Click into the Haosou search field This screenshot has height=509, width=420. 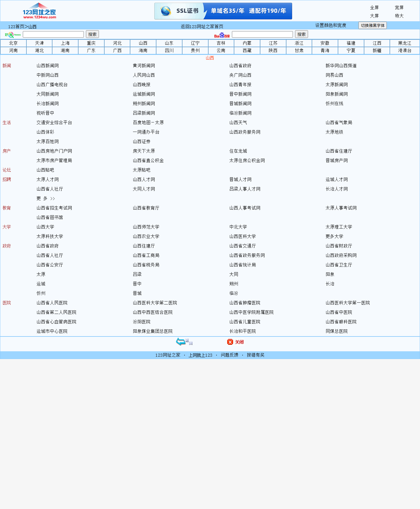tap(53, 34)
